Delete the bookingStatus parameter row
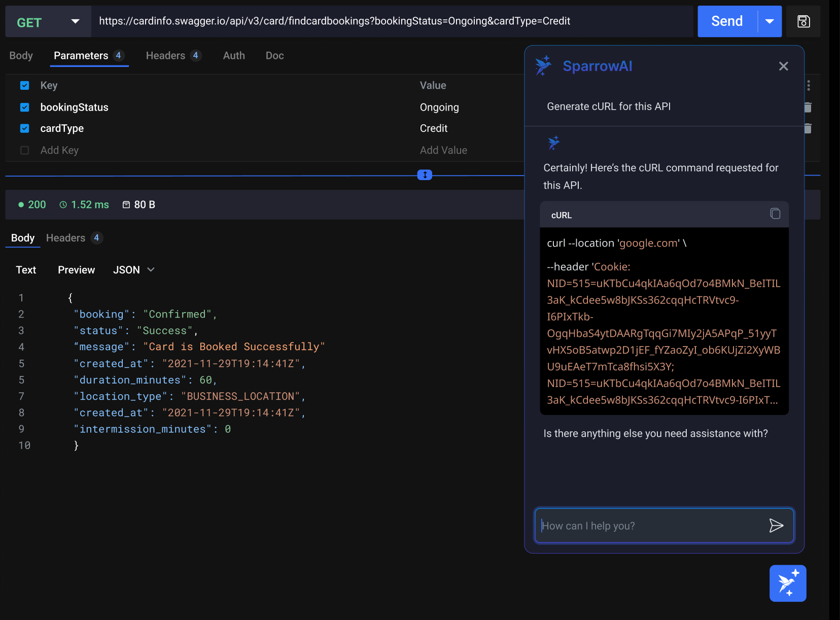This screenshot has width=840, height=620. tap(809, 107)
